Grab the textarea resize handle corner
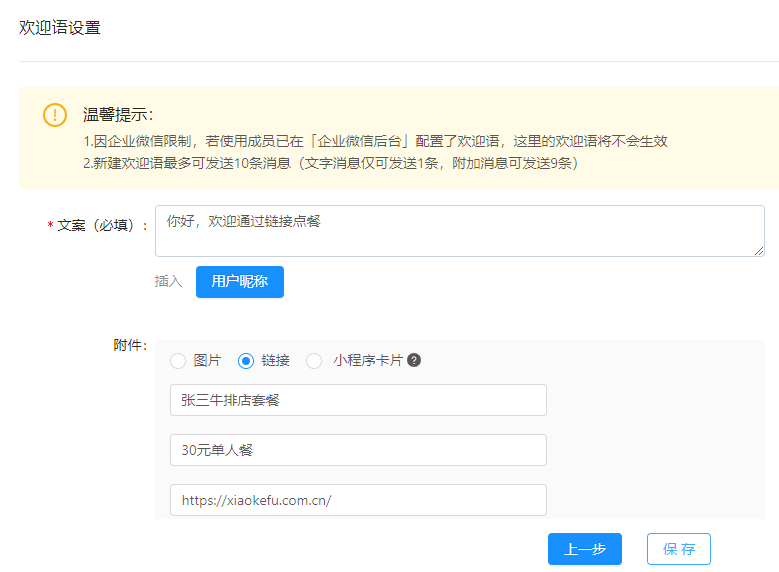This screenshot has width=779, height=572. (x=759, y=251)
